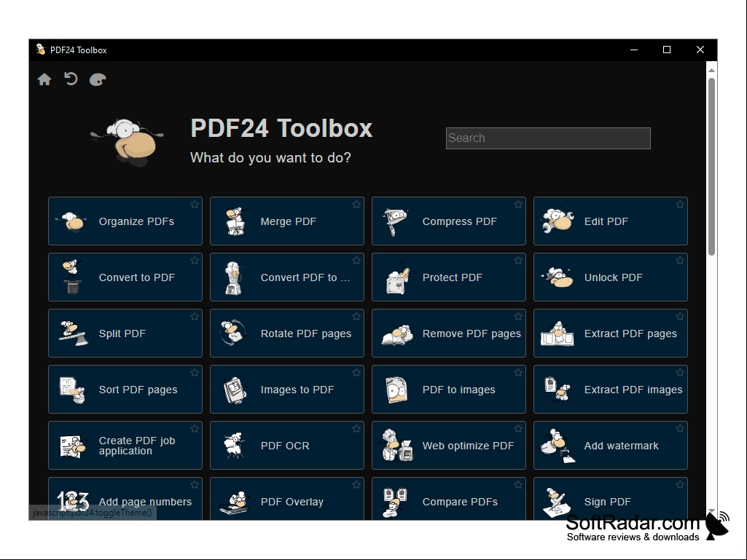Image resolution: width=747 pixels, height=560 pixels.
Task: Open the Create PDF job application icon
Action: click(x=73, y=446)
